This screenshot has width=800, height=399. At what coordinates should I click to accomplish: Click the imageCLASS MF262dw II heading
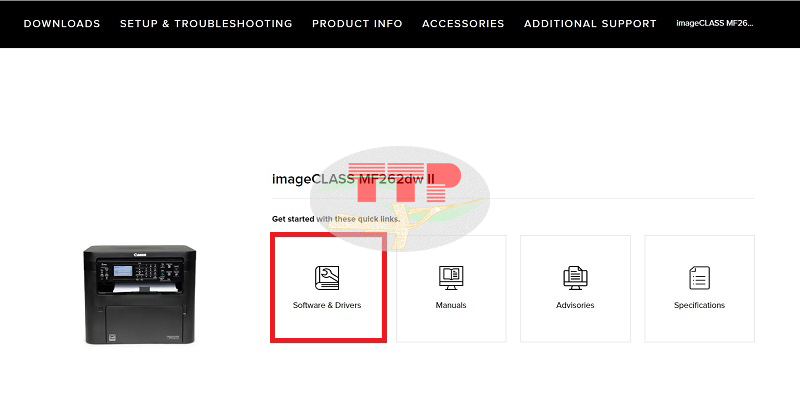coord(353,180)
